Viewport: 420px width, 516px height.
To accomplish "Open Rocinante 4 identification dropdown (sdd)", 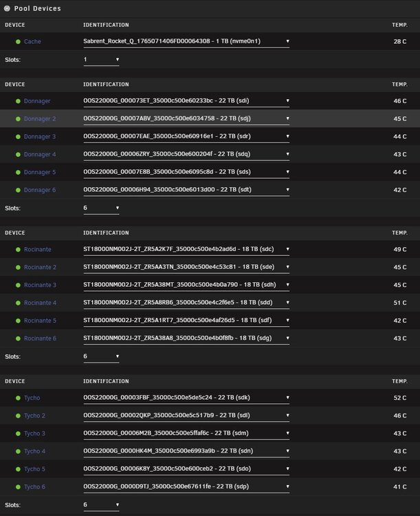I will tap(186, 303).
